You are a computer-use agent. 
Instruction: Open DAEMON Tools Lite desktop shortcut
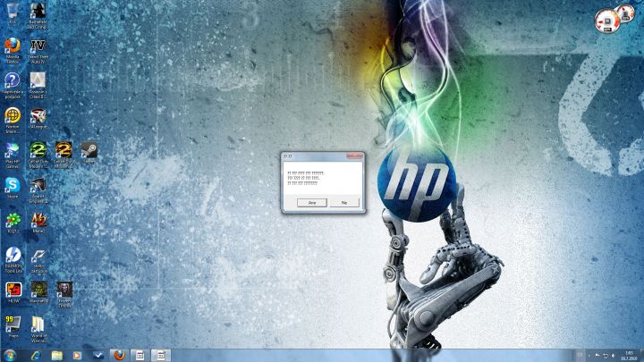click(x=13, y=260)
